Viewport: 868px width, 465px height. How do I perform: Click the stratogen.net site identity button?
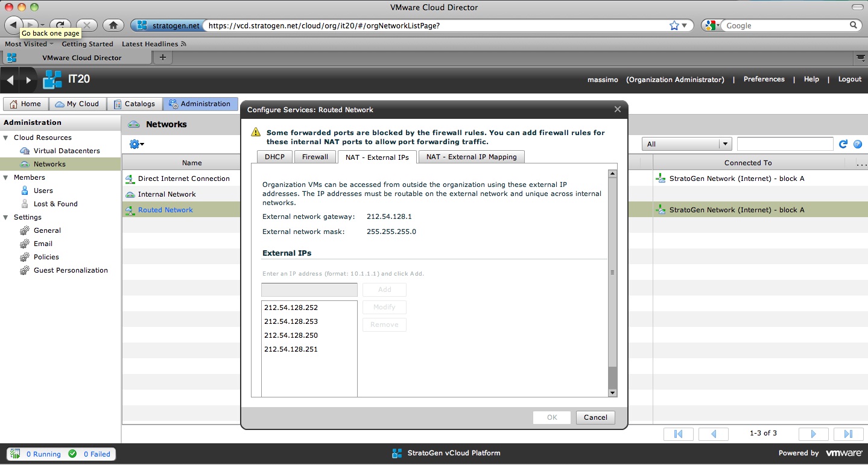166,25
